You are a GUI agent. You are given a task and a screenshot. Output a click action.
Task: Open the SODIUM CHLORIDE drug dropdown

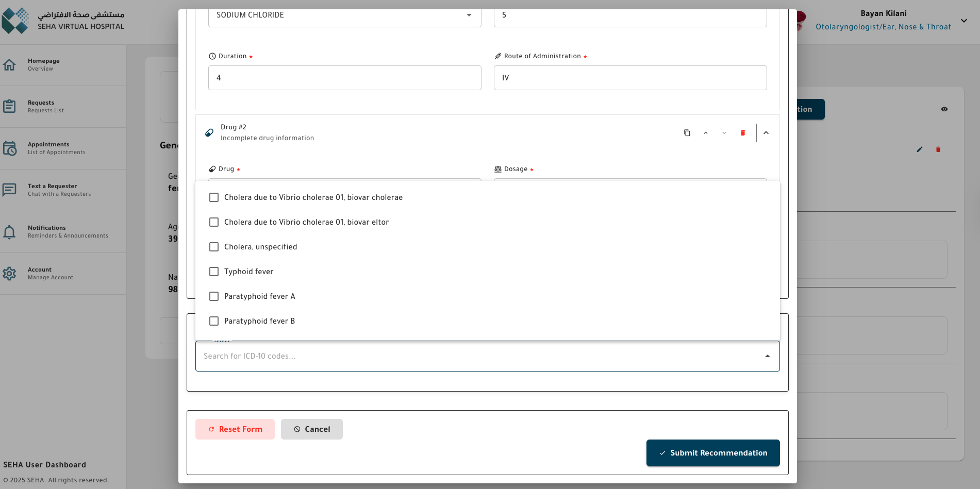(469, 15)
